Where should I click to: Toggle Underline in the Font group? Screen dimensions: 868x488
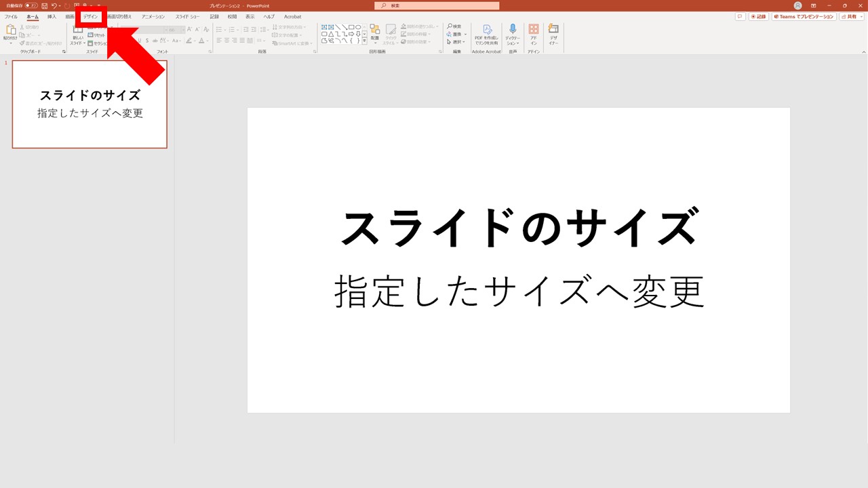tap(139, 39)
